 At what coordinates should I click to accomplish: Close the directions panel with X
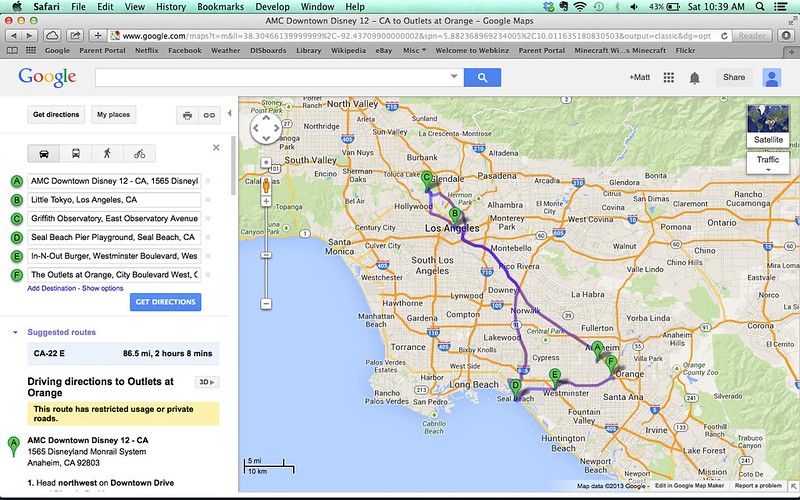(x=216, y=147)
